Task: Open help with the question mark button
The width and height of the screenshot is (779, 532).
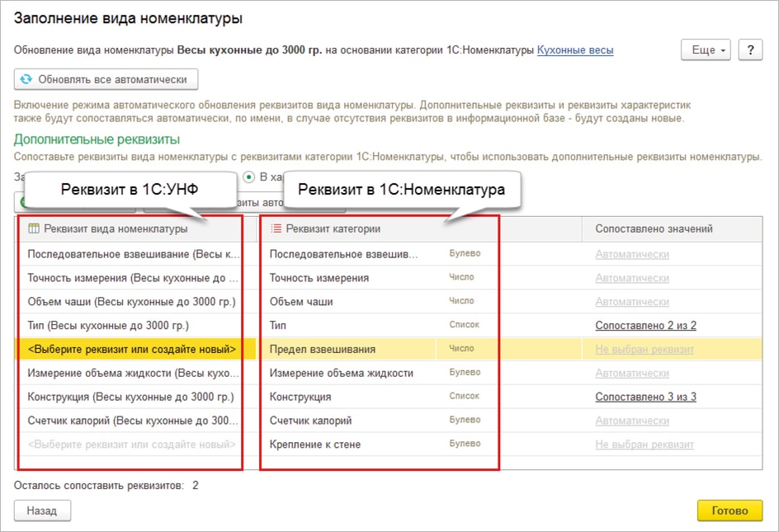Action: pyautogui.click(x=749, y=50)
